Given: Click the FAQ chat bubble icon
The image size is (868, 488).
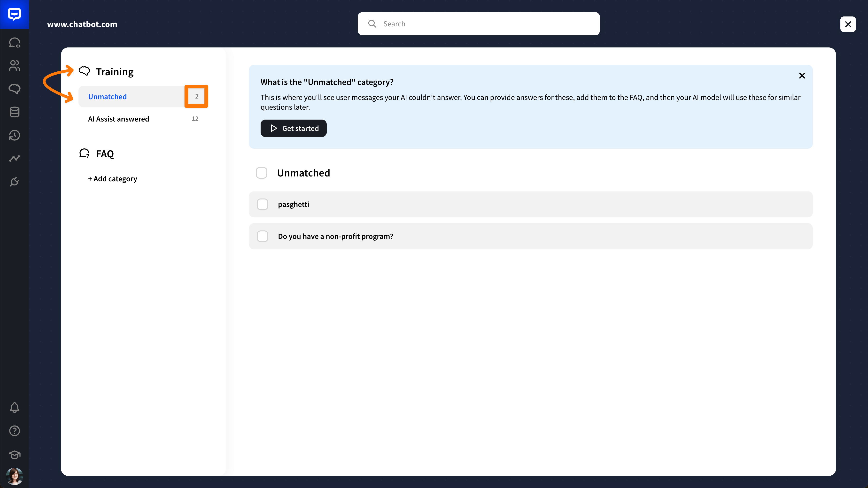Looking at the screenshot, I should pos(84,153).
